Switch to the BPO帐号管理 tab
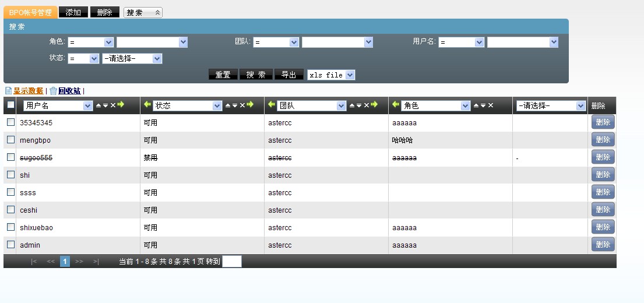The image size is (644, 303). click(x=30, y=12)
